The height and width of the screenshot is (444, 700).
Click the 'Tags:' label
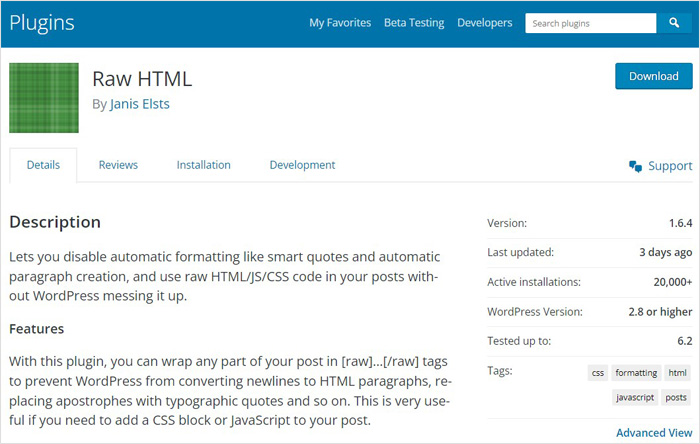[x=500, y=371]
